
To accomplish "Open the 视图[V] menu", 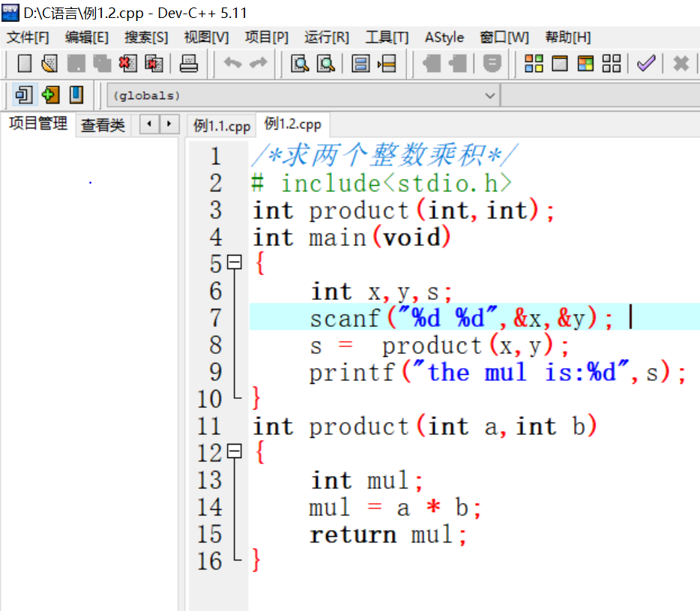I will [206, 37].
